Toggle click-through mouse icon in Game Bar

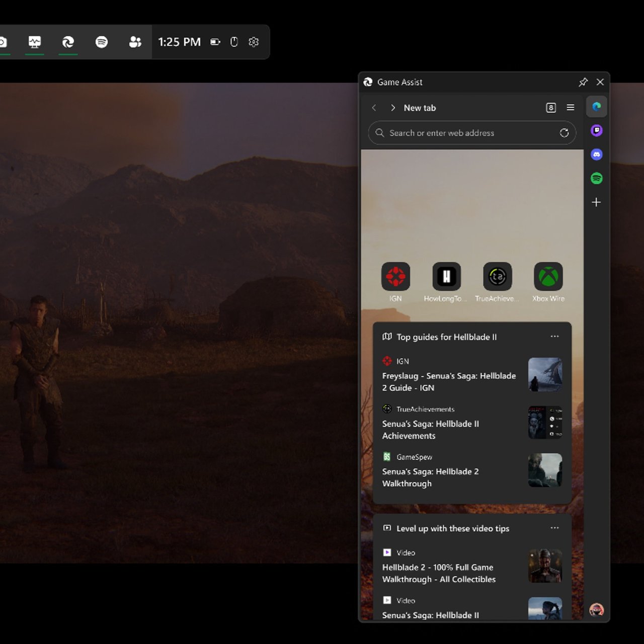click(234, 42)
